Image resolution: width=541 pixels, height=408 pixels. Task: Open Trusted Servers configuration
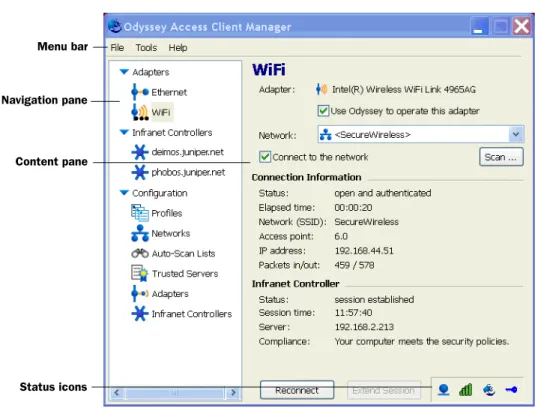pos(185,273)
